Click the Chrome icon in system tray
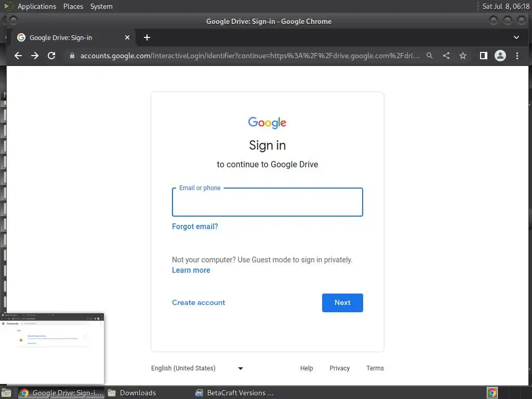532x399 pixels. [492, 393]
